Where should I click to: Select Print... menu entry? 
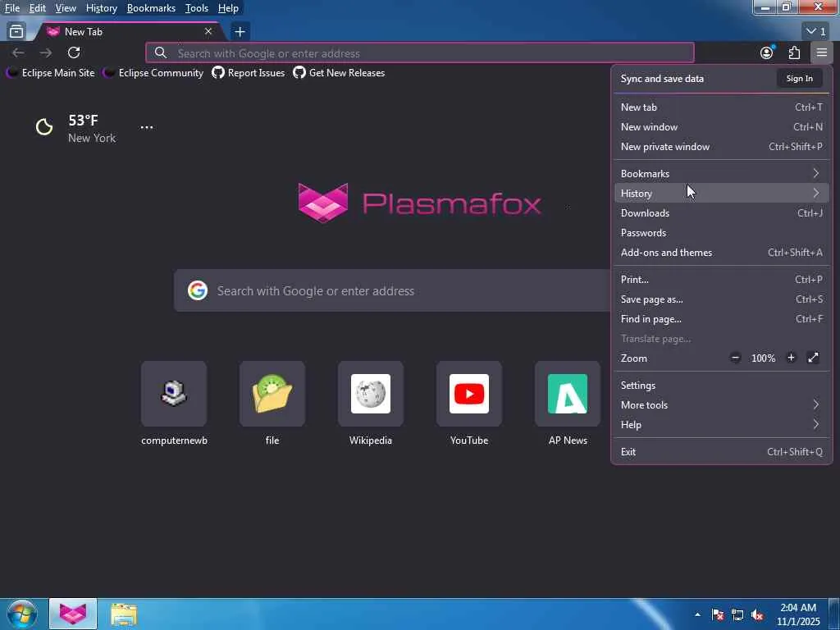[722, 280]
